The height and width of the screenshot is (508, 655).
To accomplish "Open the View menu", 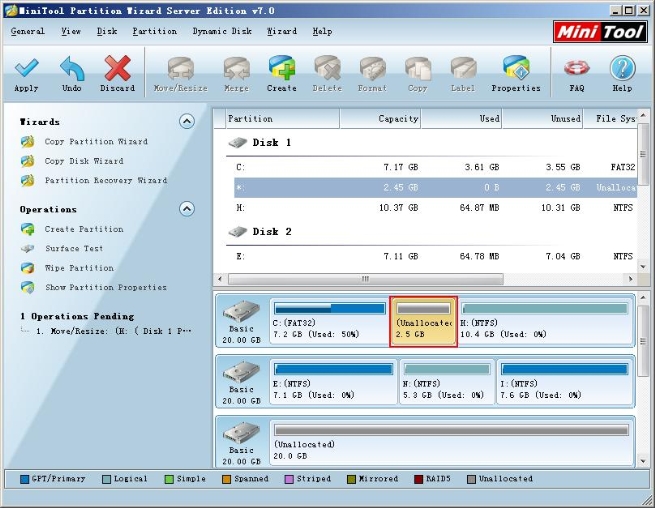I will click(x=71, y=31).
